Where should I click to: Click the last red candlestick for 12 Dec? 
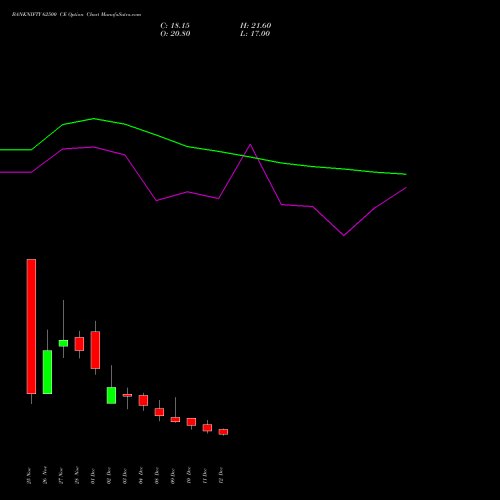click(x=223, y=432)
